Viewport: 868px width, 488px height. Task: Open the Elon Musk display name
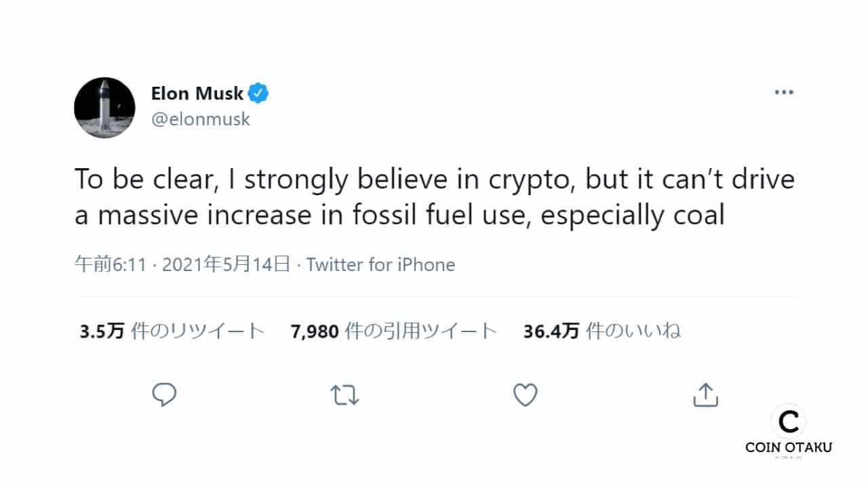coord(197,93)
